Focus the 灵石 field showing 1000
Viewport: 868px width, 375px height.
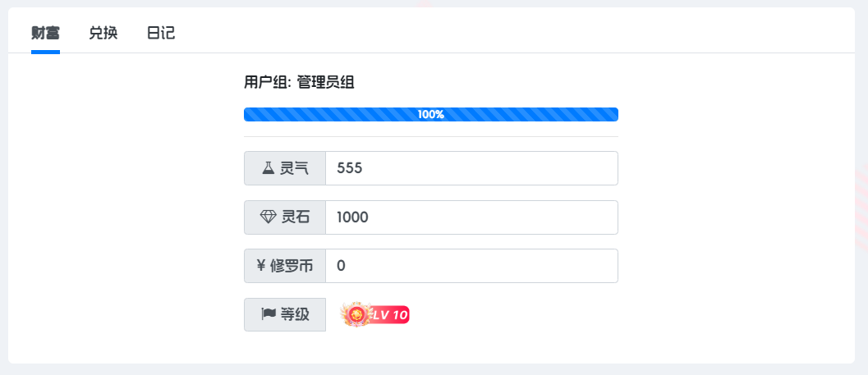pyautogui.click(x=471, y=217)
